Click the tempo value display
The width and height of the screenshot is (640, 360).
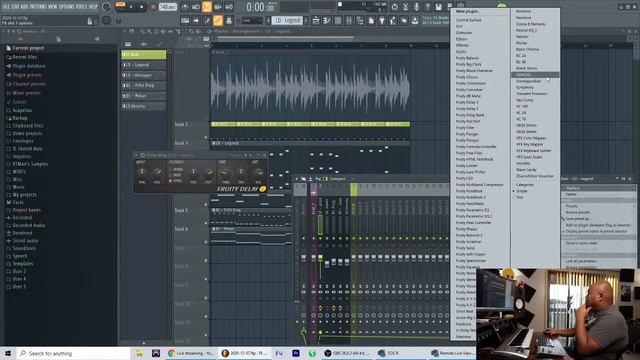pos(168,7)
